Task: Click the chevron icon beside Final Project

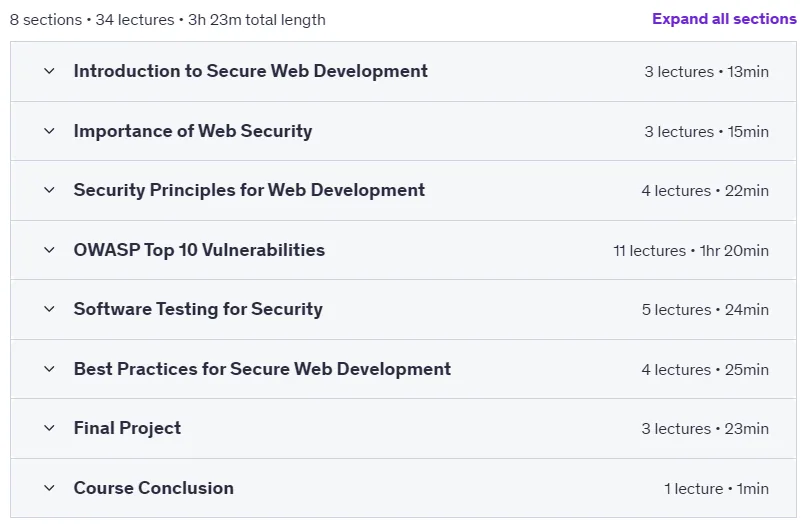Action: coord(49,428)
